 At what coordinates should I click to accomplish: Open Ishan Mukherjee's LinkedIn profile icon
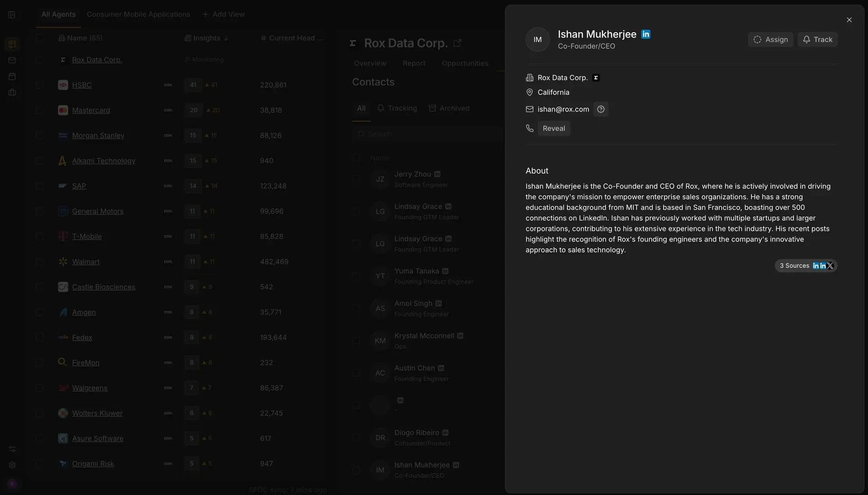[x=646, y=34]
